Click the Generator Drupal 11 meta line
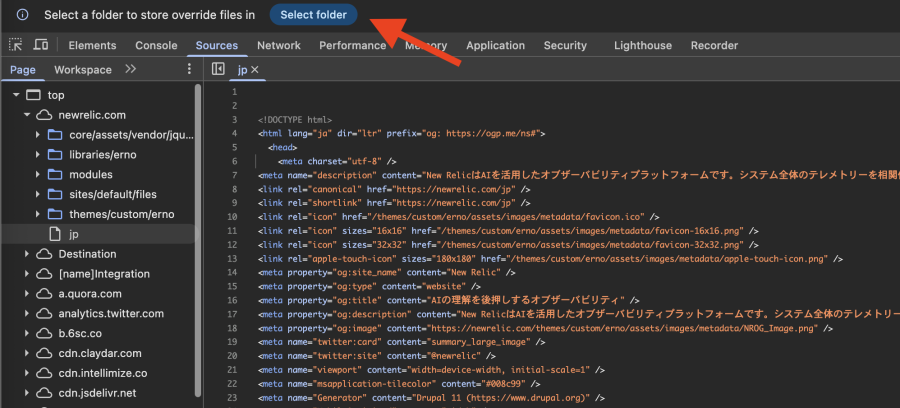 432,397
